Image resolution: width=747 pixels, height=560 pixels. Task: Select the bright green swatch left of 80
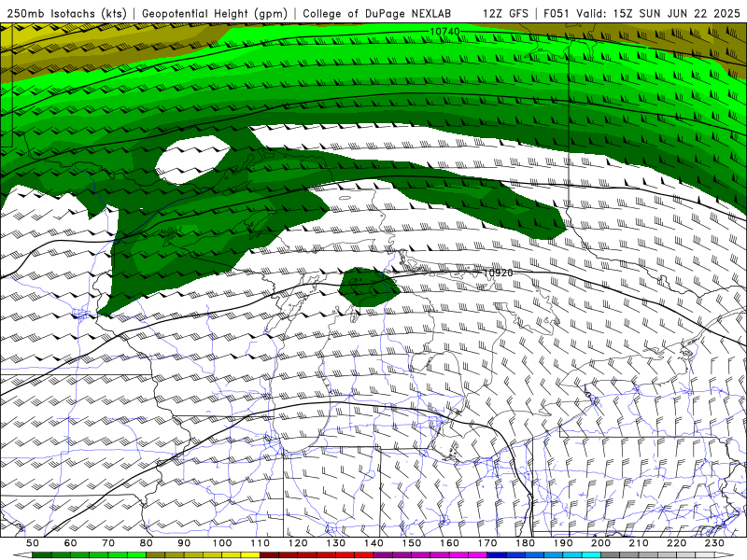point(136,555)
